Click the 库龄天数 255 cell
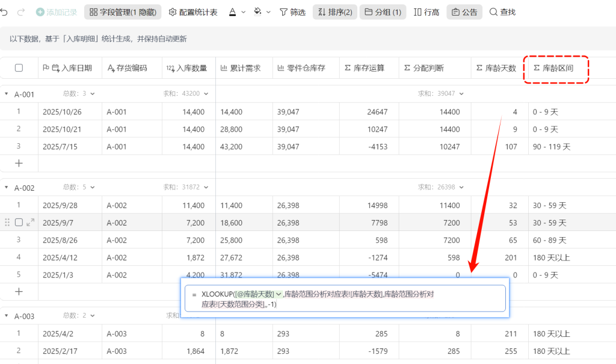 coord(500,351)
